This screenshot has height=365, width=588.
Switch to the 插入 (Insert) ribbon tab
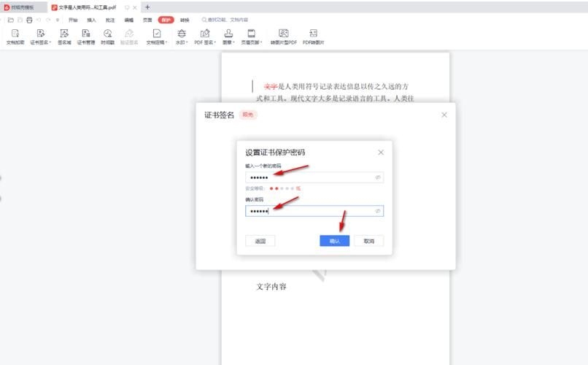(91, 20)
